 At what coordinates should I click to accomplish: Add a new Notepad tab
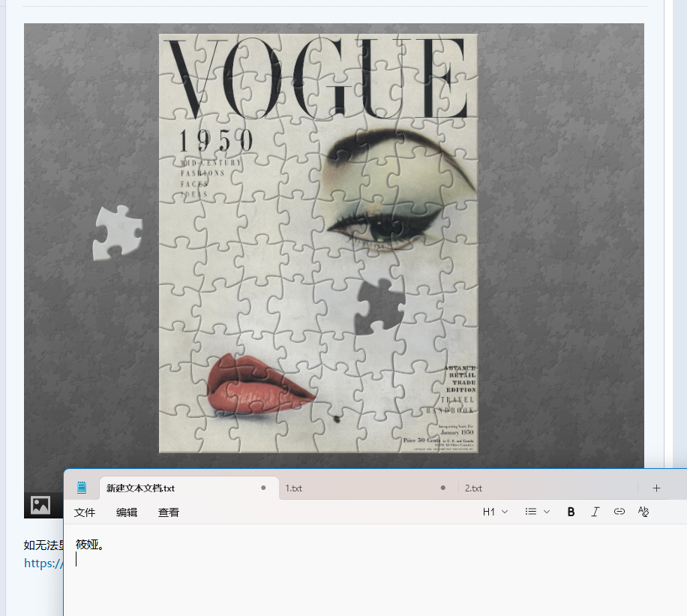coord(656,488)
